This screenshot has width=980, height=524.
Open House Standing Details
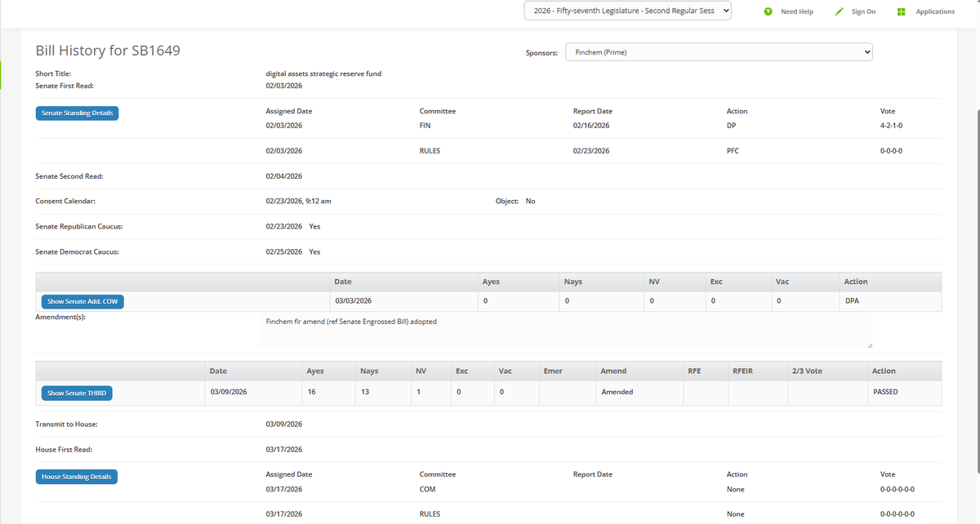77,476
